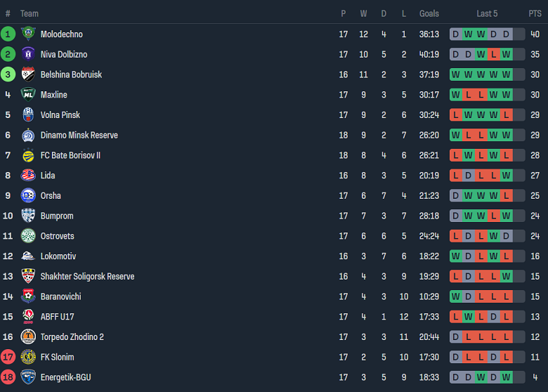Click the Orsha club crest
This screenshot has width=548, height=392.
28,196
